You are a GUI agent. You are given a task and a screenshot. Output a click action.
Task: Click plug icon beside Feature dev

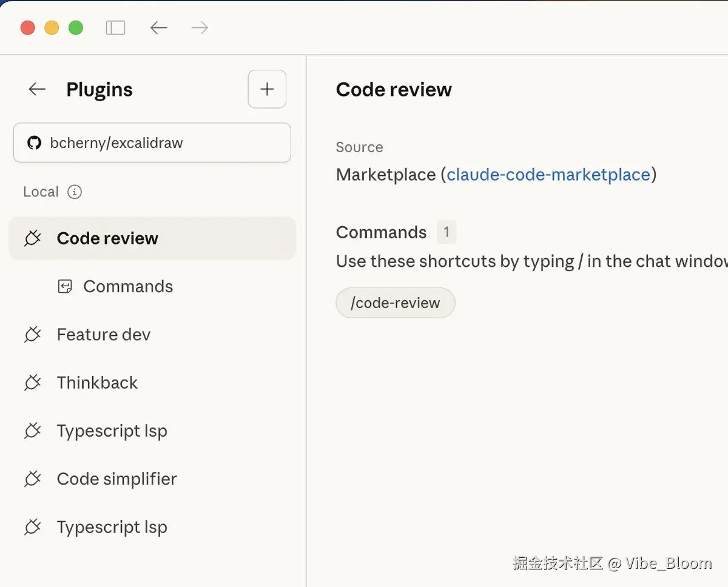coord(33,335)
